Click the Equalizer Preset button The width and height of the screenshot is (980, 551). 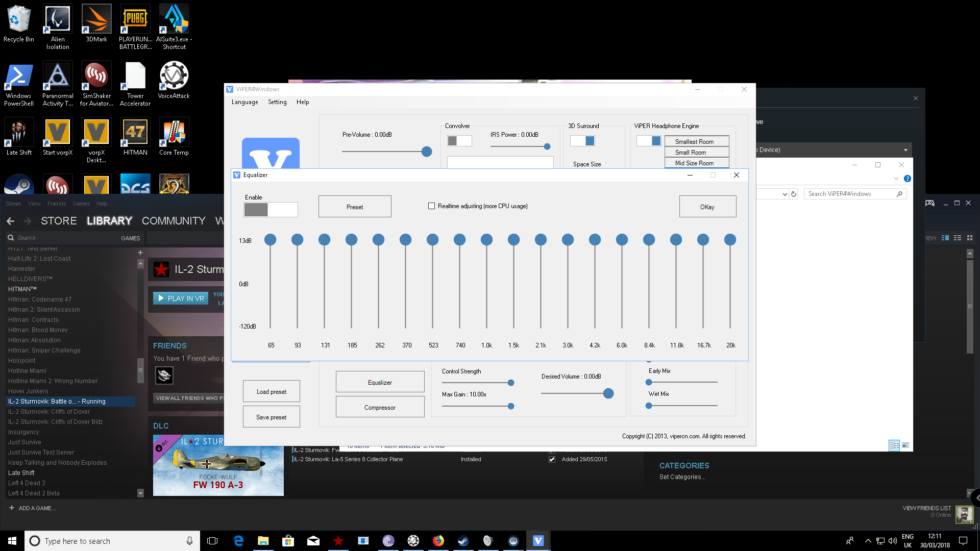tap(355, 207)
